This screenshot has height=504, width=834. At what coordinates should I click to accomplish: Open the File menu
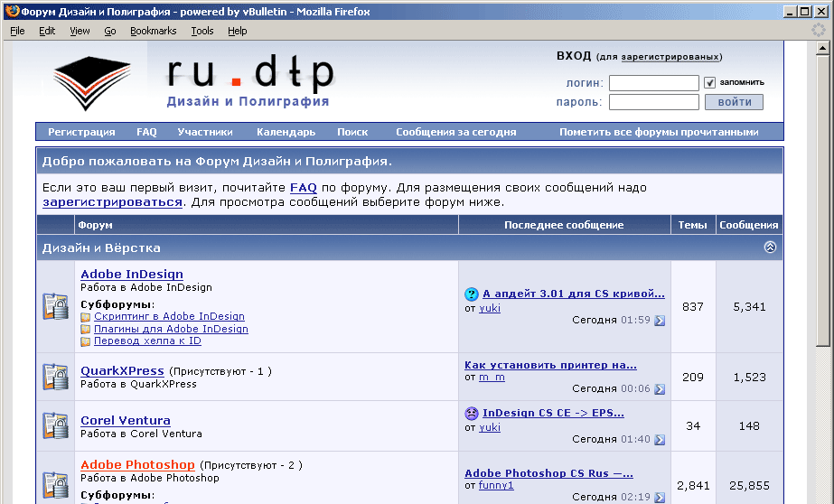coord(17,31)
